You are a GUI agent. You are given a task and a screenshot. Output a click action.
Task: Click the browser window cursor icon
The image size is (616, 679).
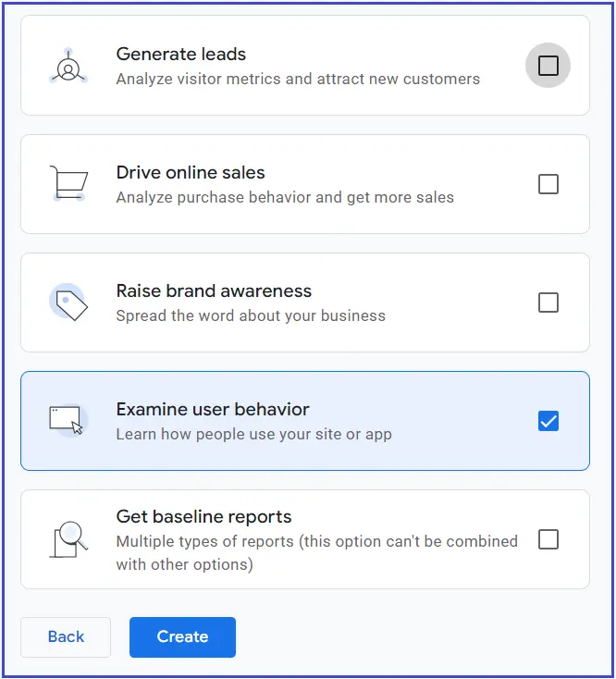pyautogui.click(x=68, y=420)
